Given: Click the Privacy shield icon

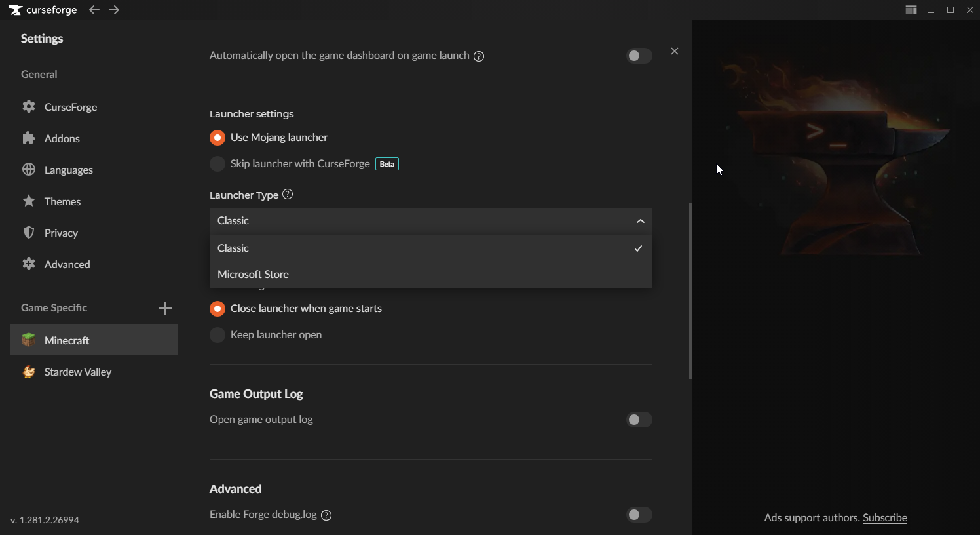Looking at the screenshot, I should coord(29,232).
